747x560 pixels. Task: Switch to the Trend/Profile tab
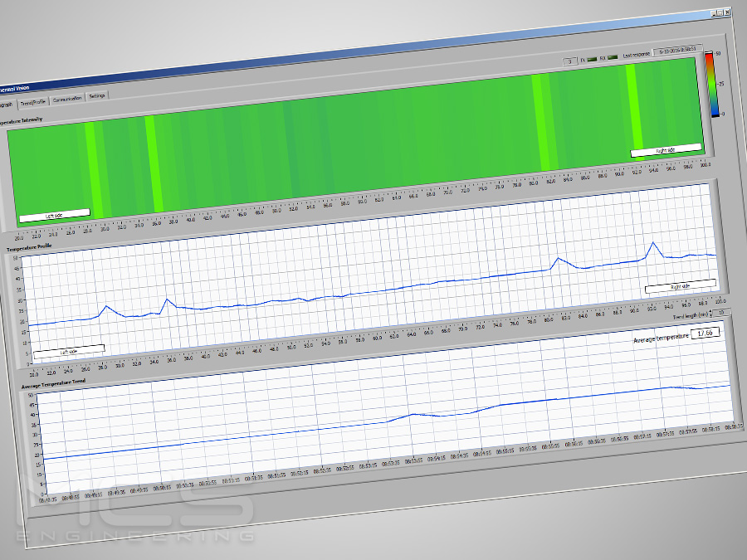coord(33,101)
